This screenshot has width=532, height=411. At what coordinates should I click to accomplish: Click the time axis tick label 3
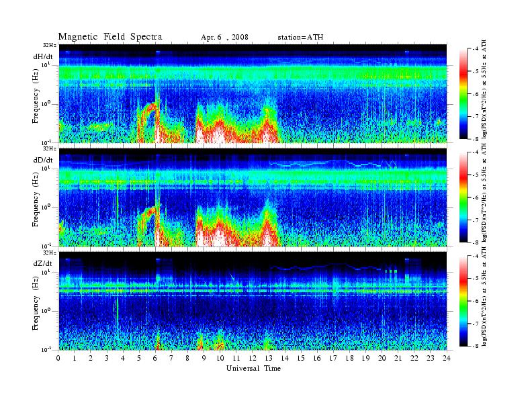[x=107, y=358]
